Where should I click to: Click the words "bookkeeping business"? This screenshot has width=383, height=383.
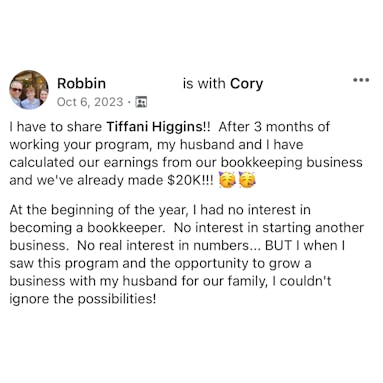(292, 162)
